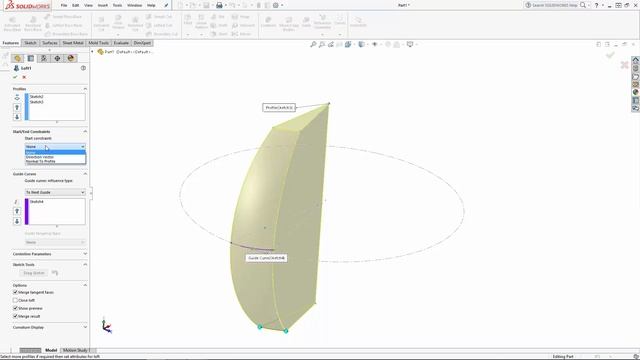Screen dimensions: 640x360
Task: Switch to the Motion Study 1 tab
Action: coord(77,350)
